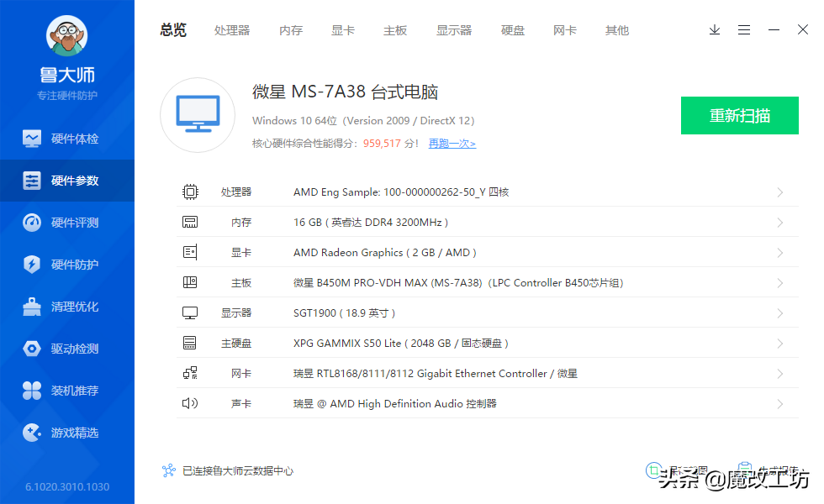The image size is (824, 504).
Task: Click the Lu Dashi avatar logo
Action: click(66, 35)
